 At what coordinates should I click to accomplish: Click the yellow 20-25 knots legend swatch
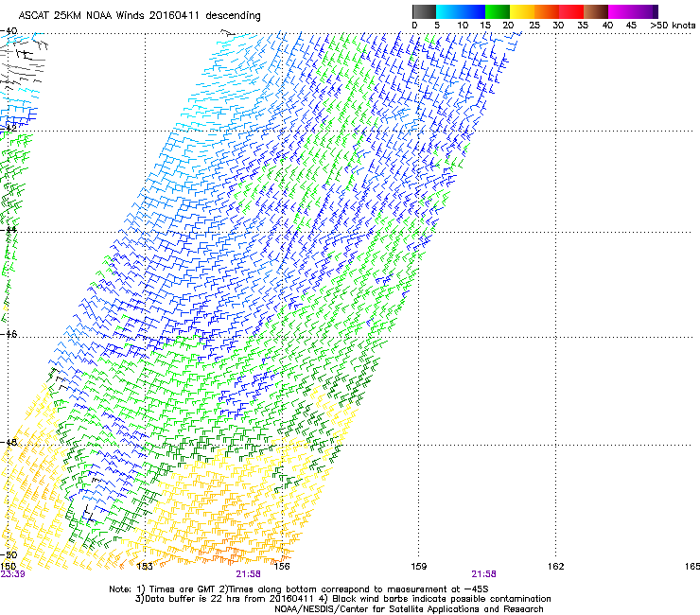pos(522,11)
